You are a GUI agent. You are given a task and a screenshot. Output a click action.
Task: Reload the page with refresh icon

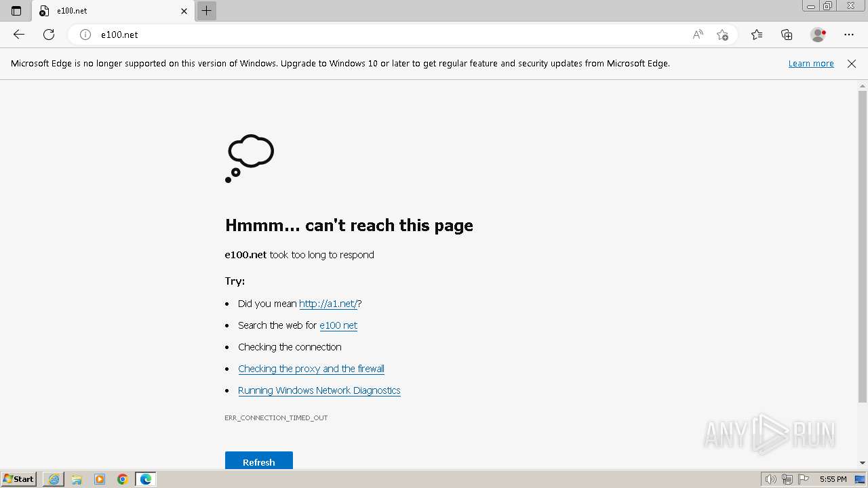49,35
